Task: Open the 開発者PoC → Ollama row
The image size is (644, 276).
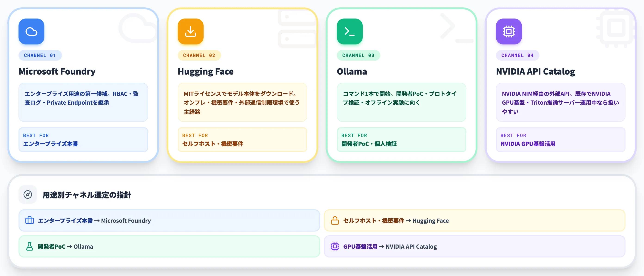Action: [x=169, y=246]
